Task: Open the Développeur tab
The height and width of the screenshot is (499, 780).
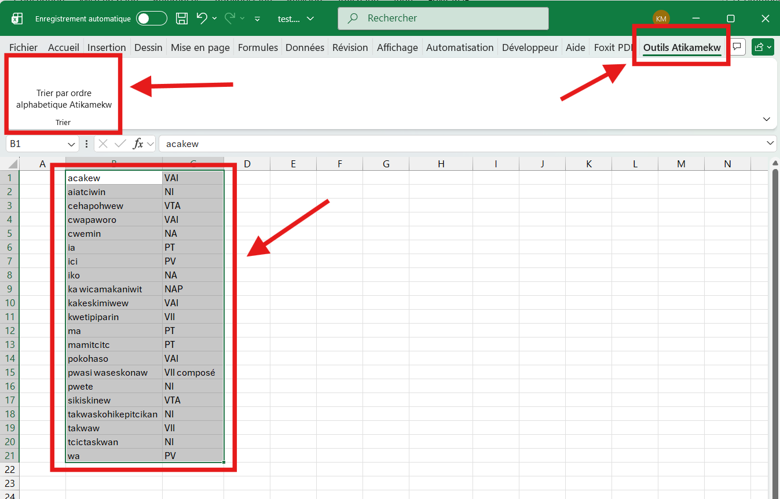Action: point(530,48)
